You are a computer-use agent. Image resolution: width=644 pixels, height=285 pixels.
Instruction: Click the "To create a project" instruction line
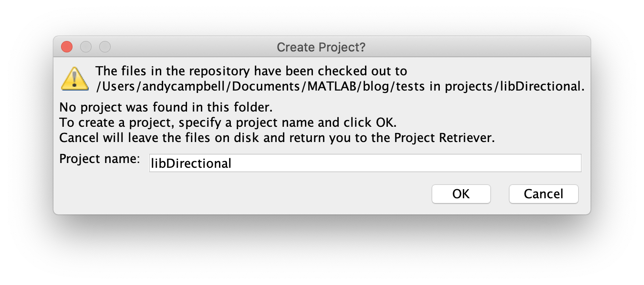coord(228,122)
